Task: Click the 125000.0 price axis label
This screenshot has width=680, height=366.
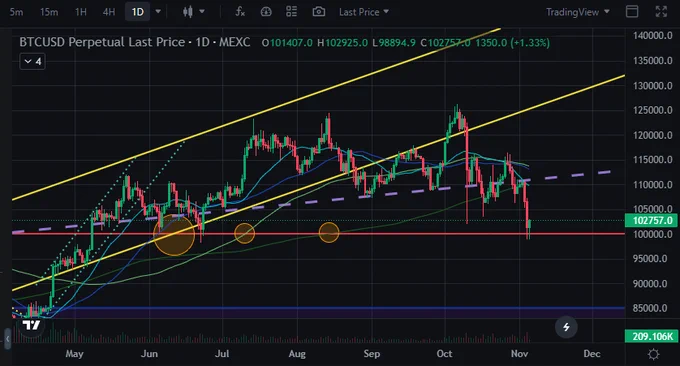Action: [x=652, y=110]
